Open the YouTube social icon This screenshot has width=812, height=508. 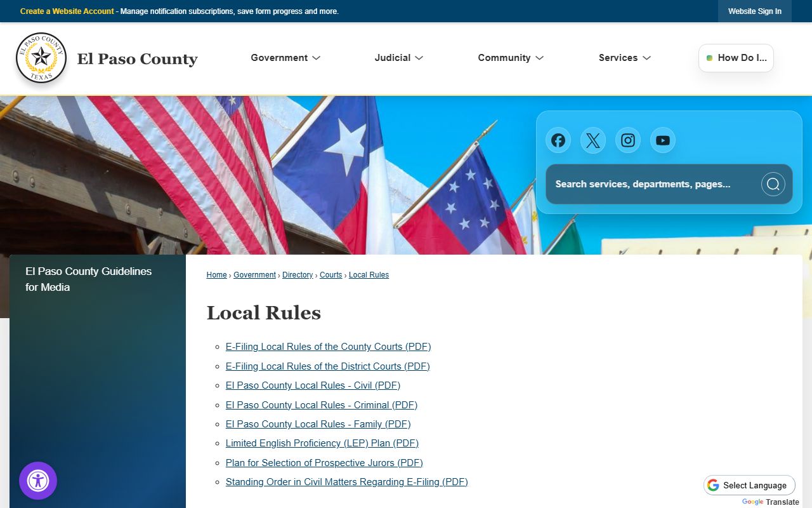(x=663, y=140)
